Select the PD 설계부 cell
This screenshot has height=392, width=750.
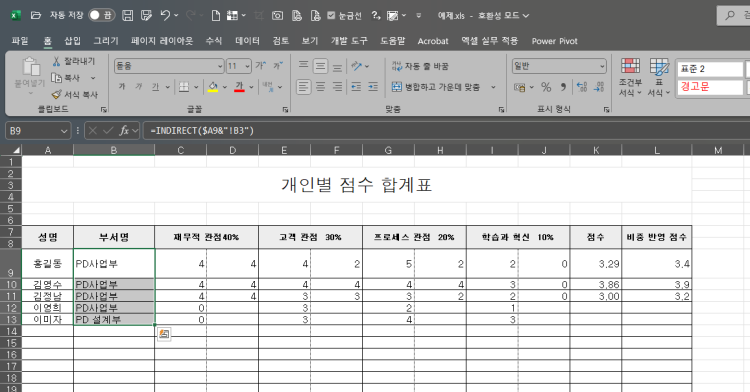(114, 319)
